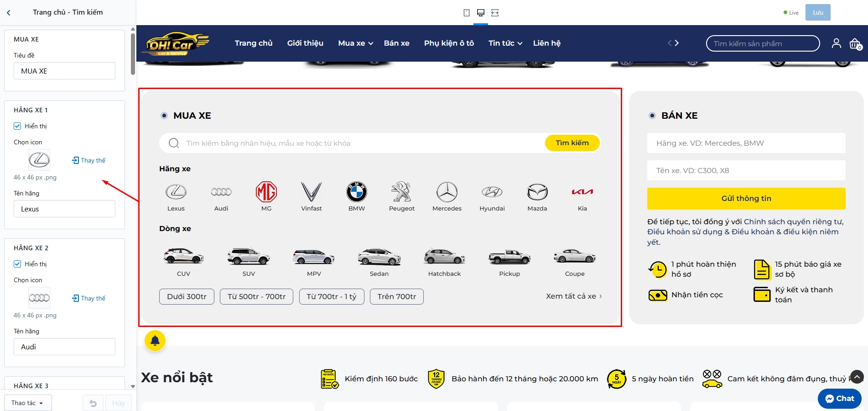Image resolution: width=868 pixels, height=411 pixels.
Task: Click the undo arrow button
Action: pyautogui.click(x=93, y=403)
